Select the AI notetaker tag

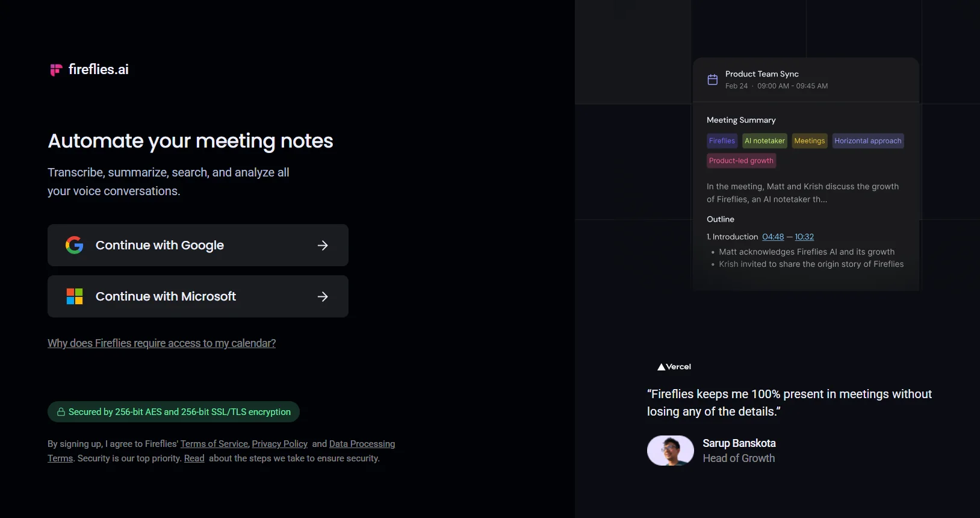tap(764, 141)
